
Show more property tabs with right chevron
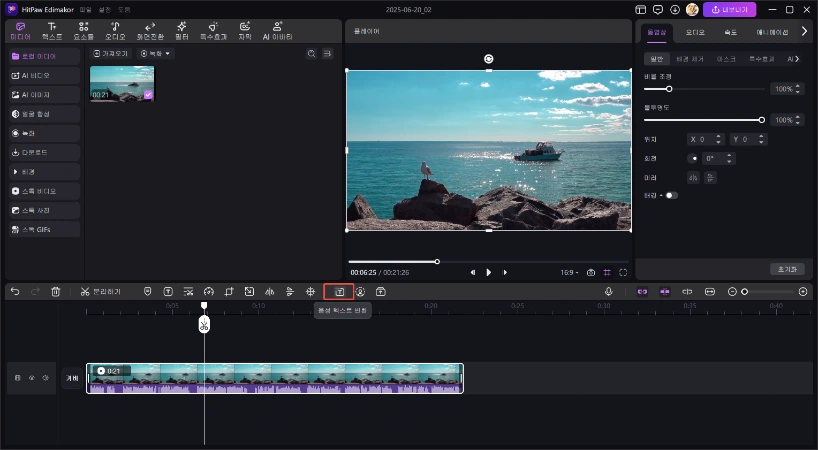point(804,31)
